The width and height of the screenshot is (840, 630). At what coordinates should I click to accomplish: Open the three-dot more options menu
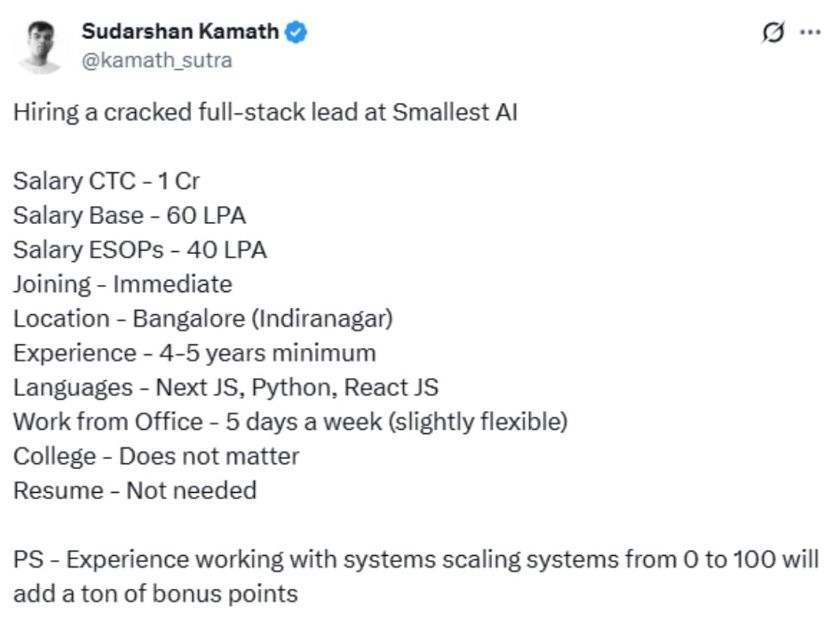[809, 33]
